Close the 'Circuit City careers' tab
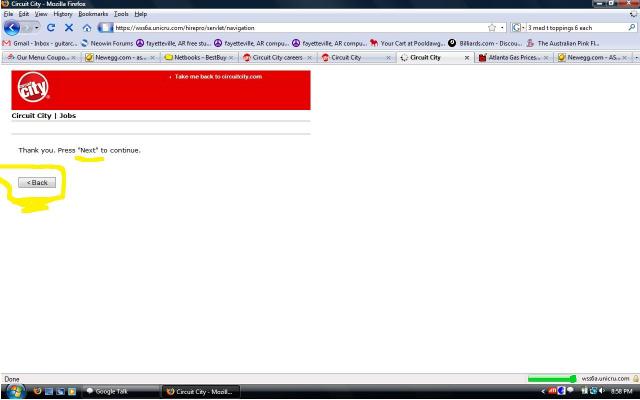 click(309, 58)
